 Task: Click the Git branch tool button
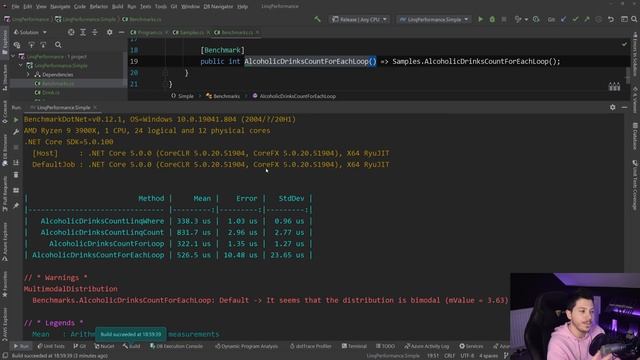click(79, 346)
